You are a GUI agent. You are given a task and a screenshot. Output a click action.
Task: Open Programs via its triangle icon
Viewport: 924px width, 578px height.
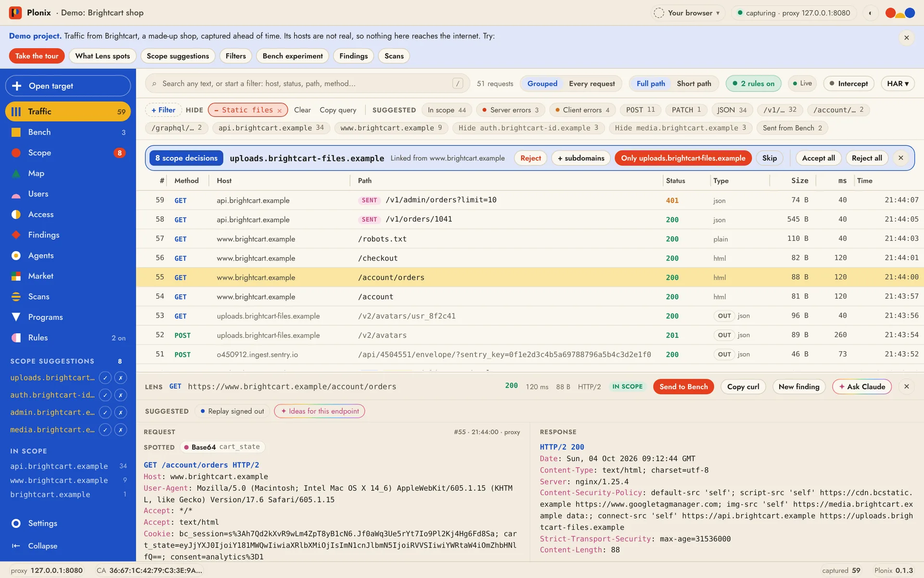16,317
